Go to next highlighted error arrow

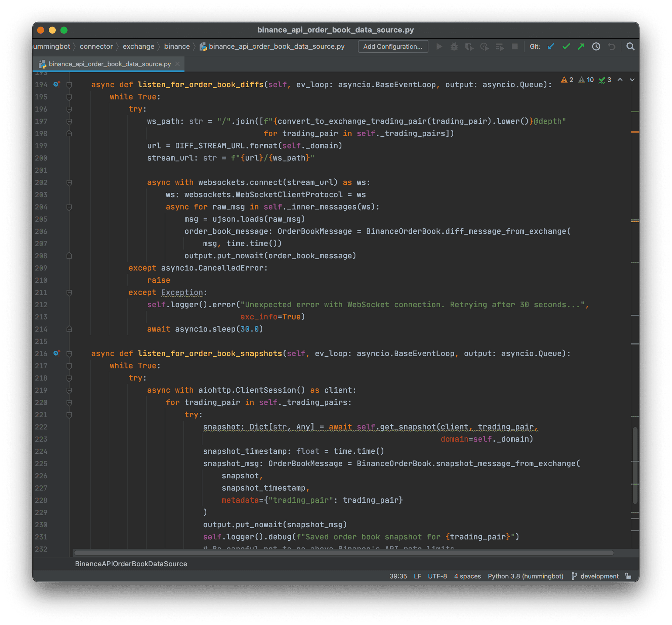click(x=632, y=80)
